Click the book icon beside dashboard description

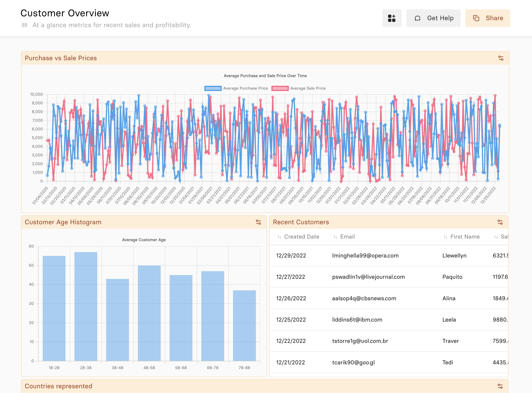24,25
